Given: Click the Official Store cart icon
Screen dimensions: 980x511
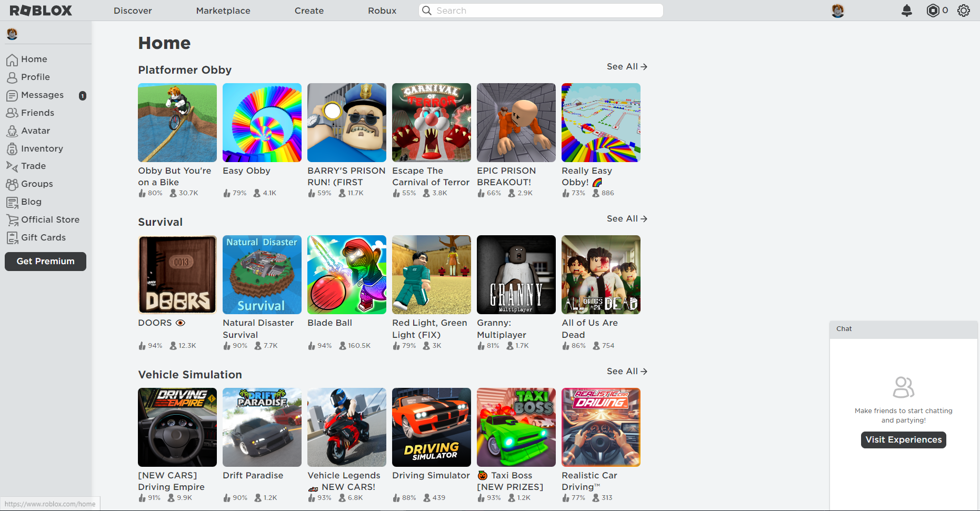Looking at the screenshot, I should [x=12, y=220].
